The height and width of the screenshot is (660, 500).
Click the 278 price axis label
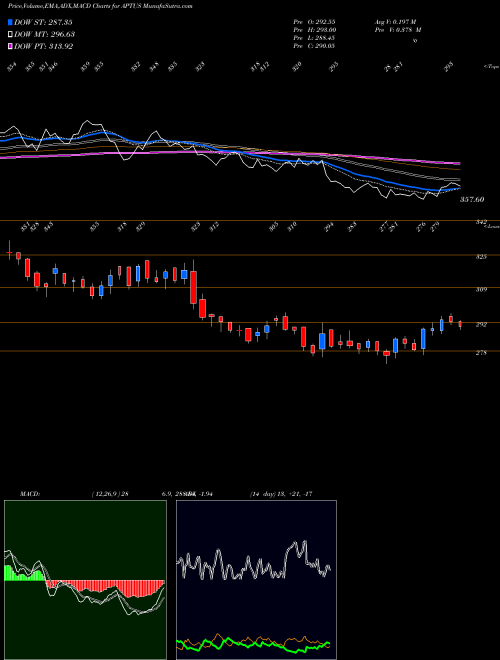point(481,353)
